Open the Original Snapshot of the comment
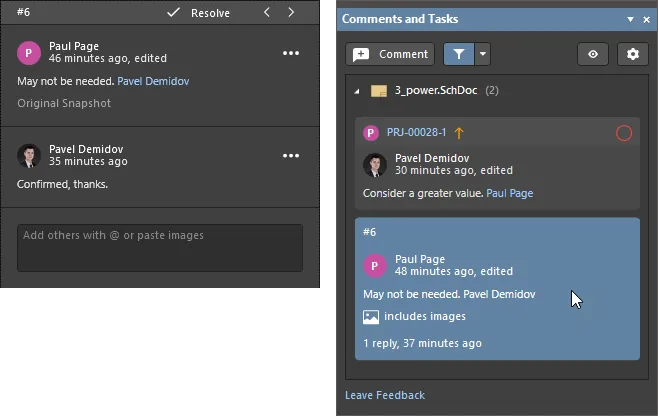 [x=64, y=103]
